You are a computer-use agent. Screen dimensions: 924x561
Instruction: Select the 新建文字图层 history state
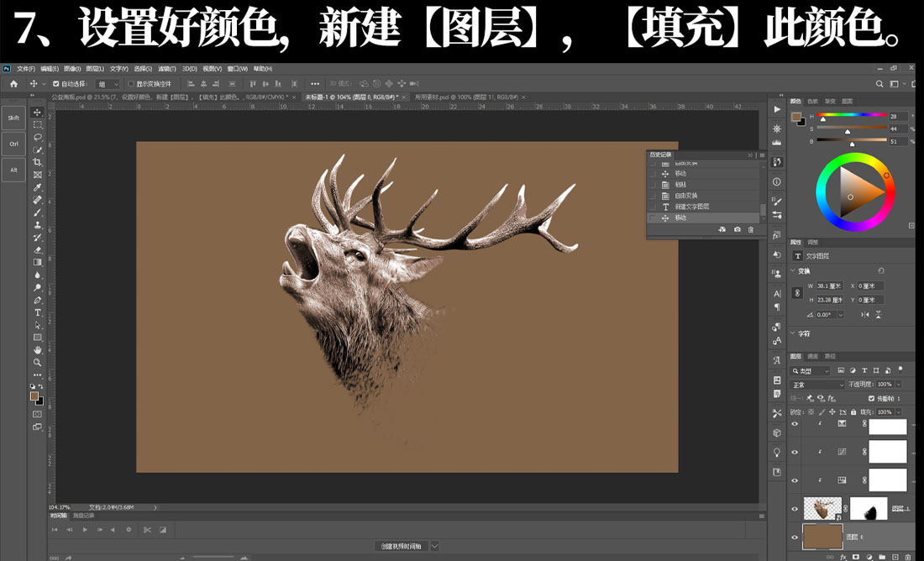pos(704,207)
